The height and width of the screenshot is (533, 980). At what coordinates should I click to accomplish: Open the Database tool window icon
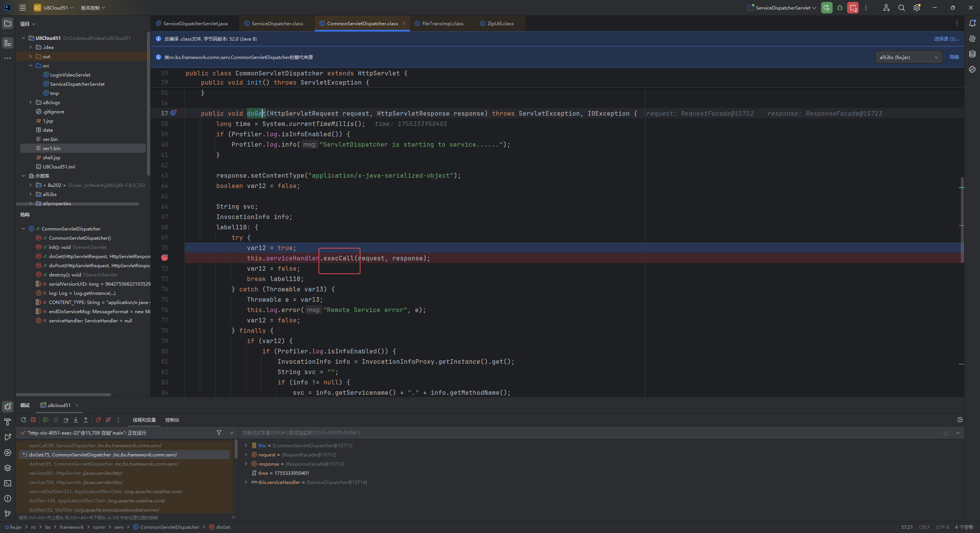[972, 54]
